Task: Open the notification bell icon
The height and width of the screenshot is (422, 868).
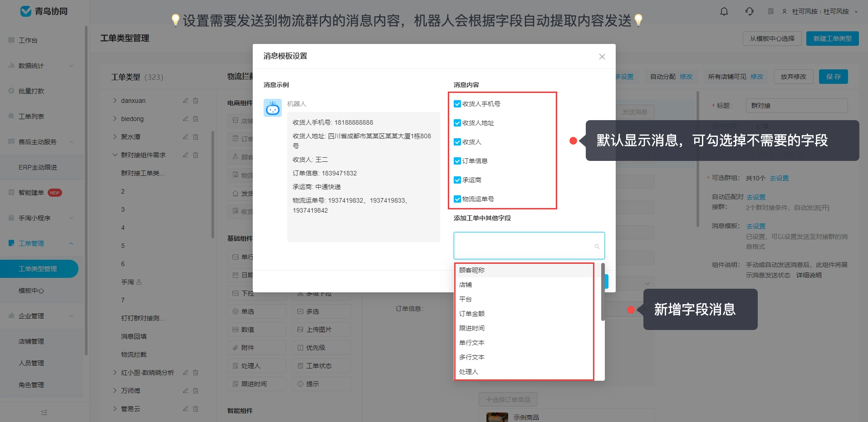Action: [x=724, y=11]
